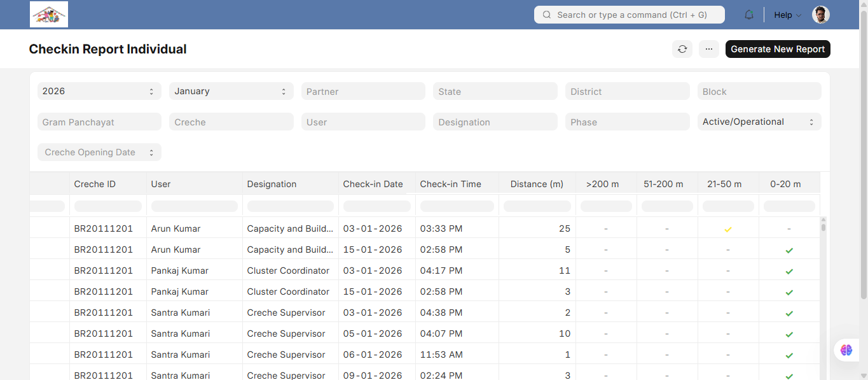Click the user avatar picture
Screen dimensions: 868x380
tap(821, 15)
